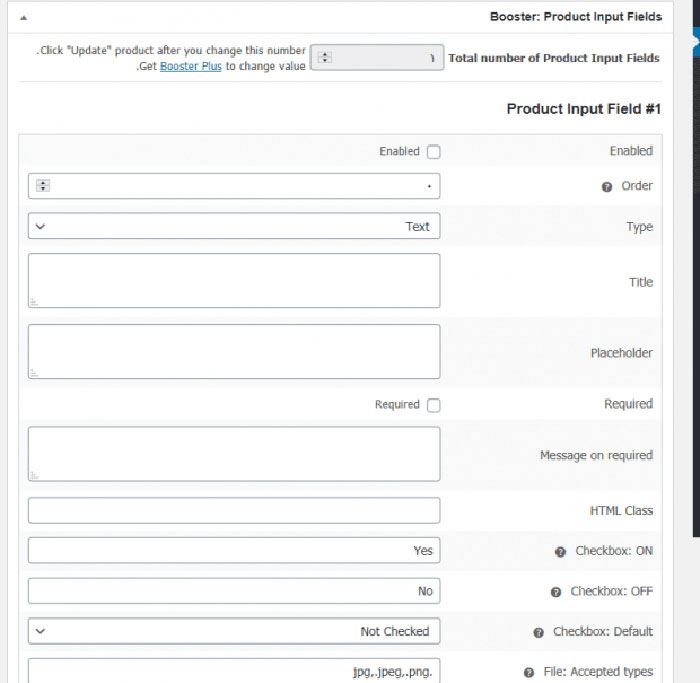Focus the HTML Class input field
700x683 pixels.
pyautogui.click(x=234, y=510)
